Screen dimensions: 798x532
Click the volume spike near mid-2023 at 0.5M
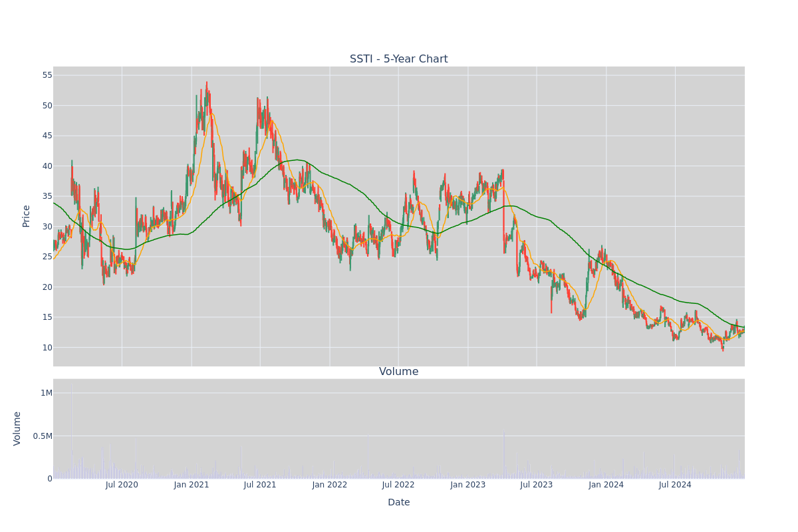(504, 456)
